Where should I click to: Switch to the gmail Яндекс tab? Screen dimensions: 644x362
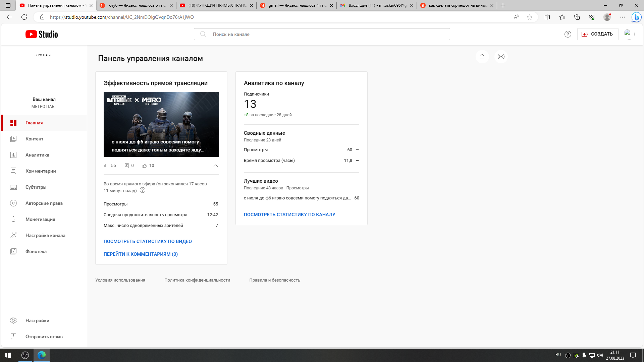coord(296,5)
